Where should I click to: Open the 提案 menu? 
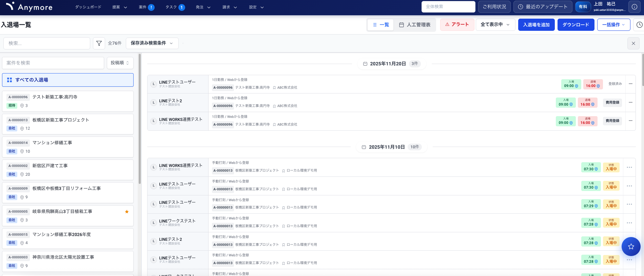pyautogui.click(x=120, y=7)
